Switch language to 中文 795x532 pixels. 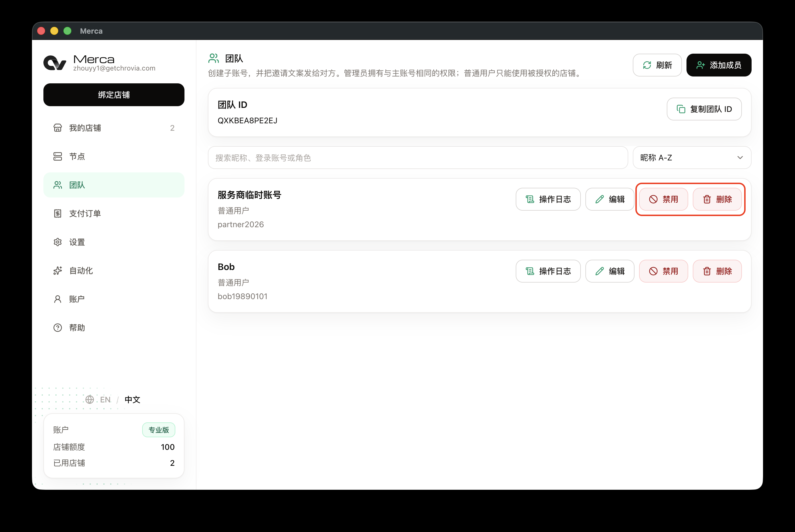132,399
